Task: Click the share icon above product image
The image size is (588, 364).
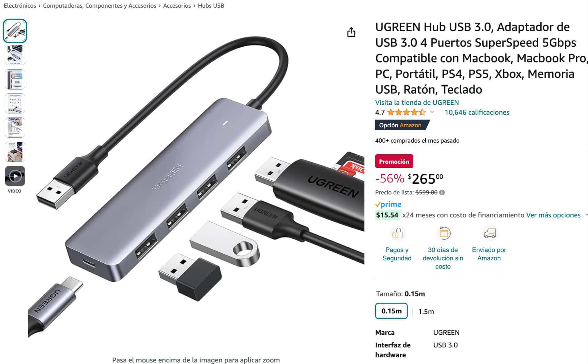Action: tap(351, 32)
